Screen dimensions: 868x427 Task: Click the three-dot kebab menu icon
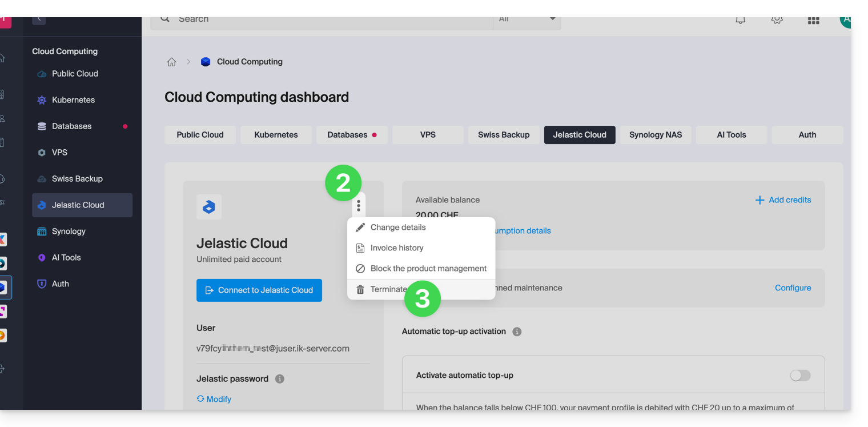[x=359, y=206]
